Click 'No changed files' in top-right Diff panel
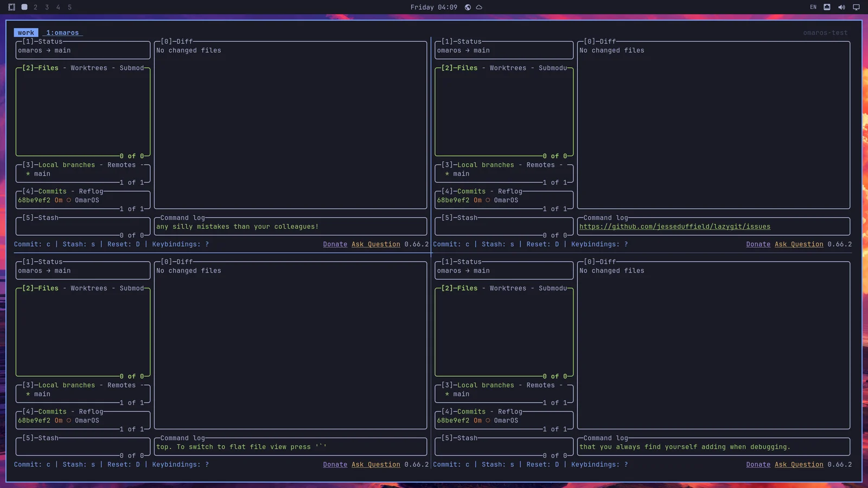Viewport: 868px width, 488px height. click(x=612, y=50)
